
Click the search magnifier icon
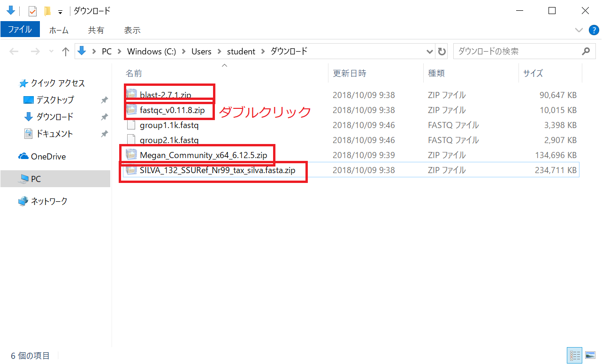tap(586, 52)
